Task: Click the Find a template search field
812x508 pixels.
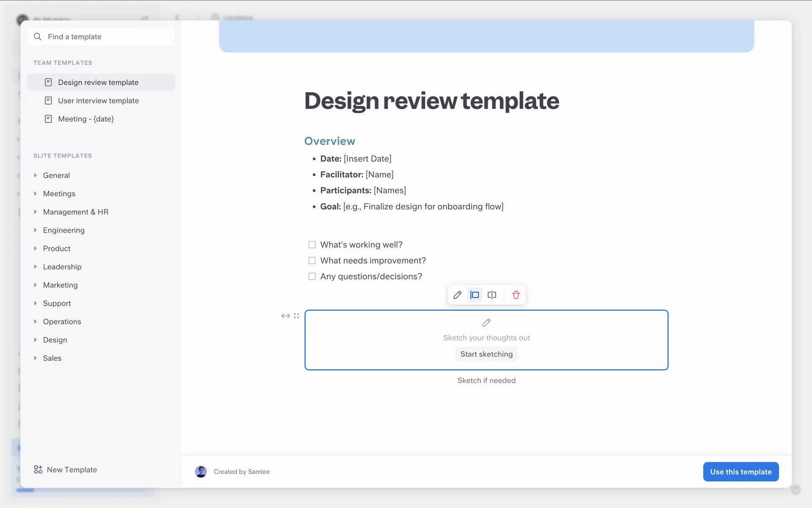Action: 101,37
